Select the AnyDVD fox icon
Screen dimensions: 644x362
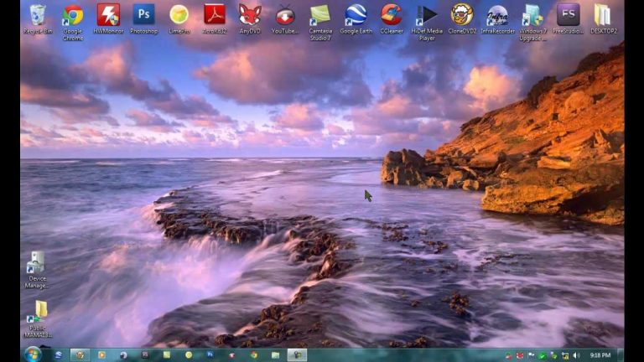pos(250,19)
